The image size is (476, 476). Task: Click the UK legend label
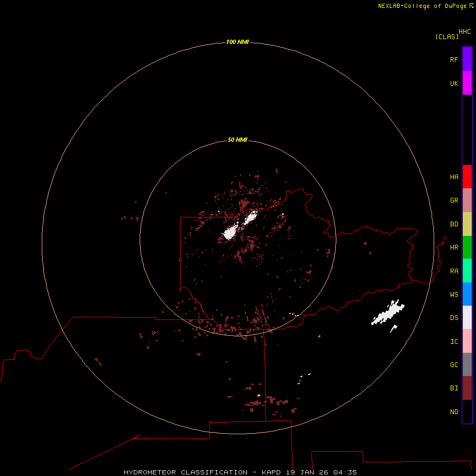tap(454, 83)
